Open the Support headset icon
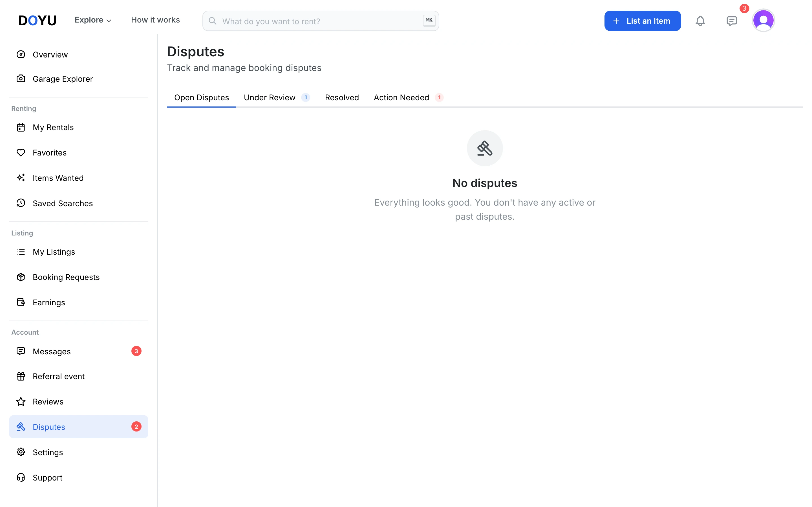The height and width of the screenshot is (507, 812). [21, 477]
